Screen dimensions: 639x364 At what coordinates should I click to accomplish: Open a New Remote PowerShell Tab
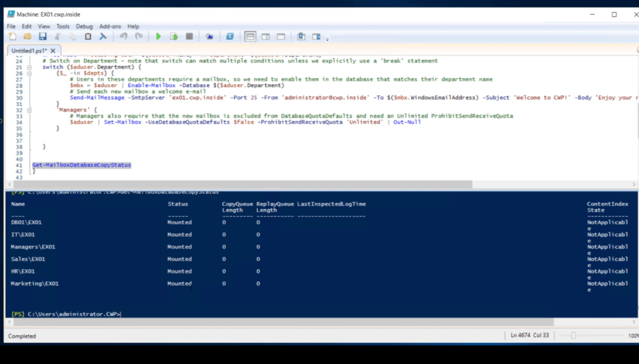tap(210, 36)
